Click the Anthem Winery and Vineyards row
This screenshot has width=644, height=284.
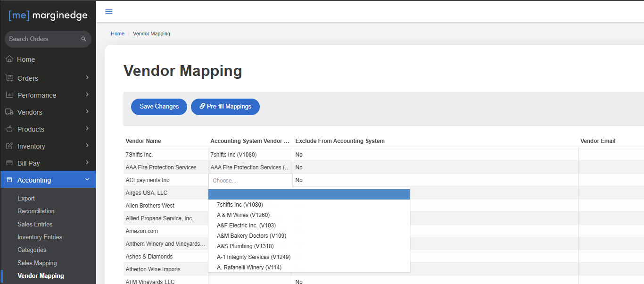(x=165, y=244)
